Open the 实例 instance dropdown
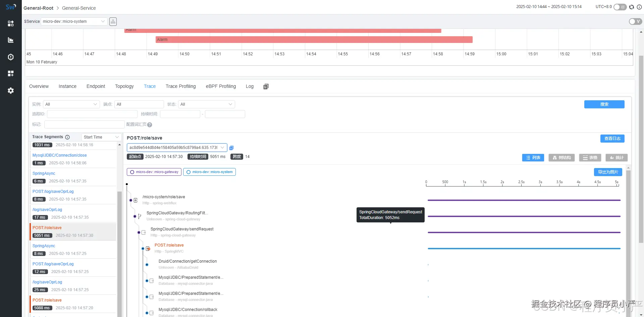The image size is (644, 317). click(71, 104)
